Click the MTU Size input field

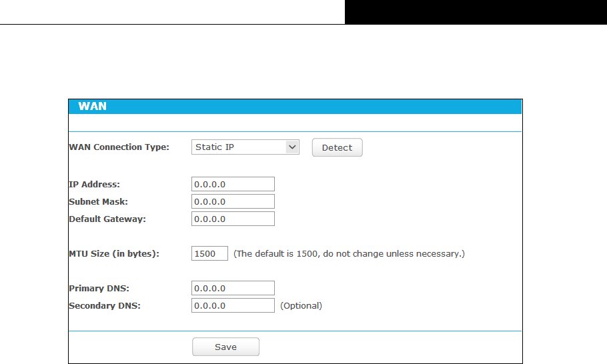pos(209,253)
